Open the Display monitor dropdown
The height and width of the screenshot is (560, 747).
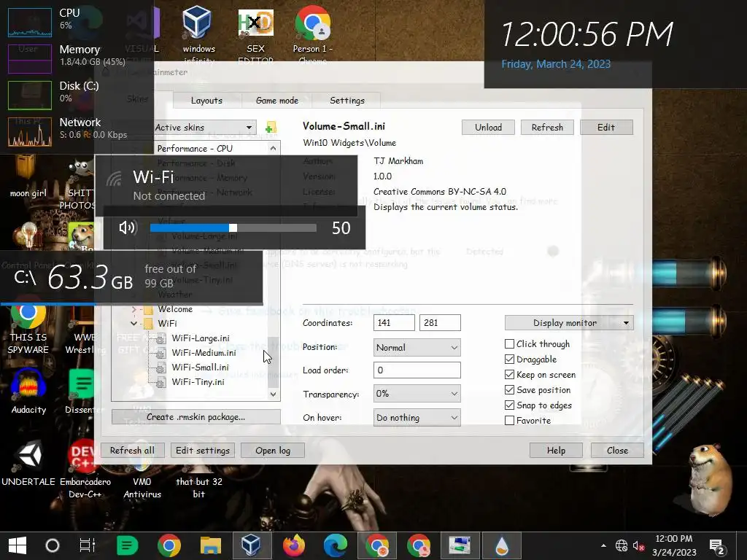click(x=569, y=323)
